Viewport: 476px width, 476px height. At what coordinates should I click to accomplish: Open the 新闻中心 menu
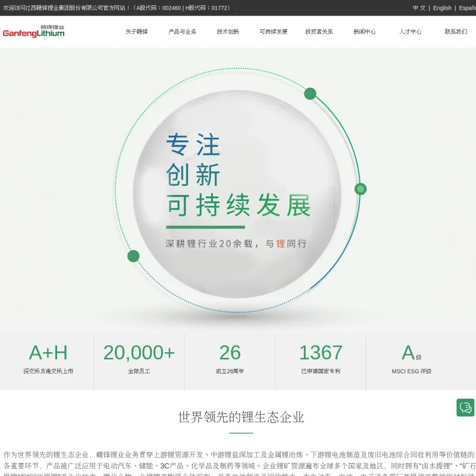[x=365, y=32]
